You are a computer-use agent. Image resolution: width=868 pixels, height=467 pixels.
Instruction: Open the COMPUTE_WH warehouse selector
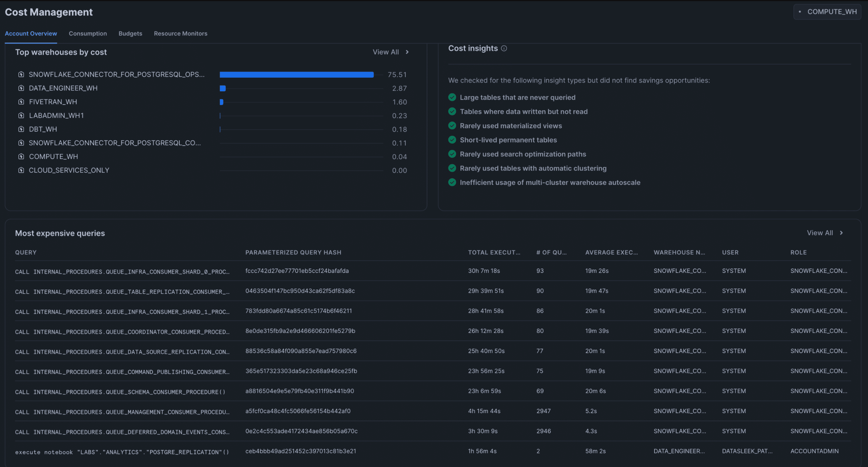(x=827, y=12)
